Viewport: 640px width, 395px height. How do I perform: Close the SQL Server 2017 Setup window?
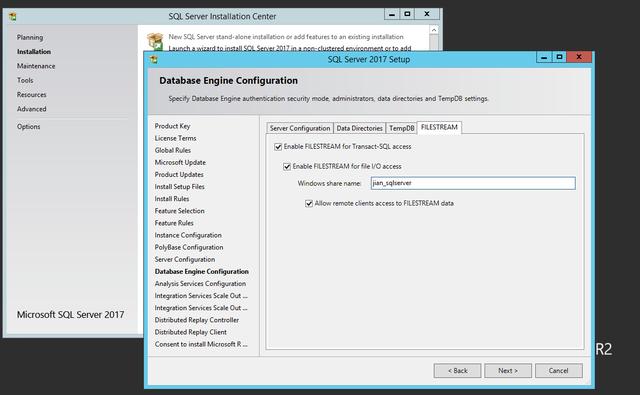point(579,57)
